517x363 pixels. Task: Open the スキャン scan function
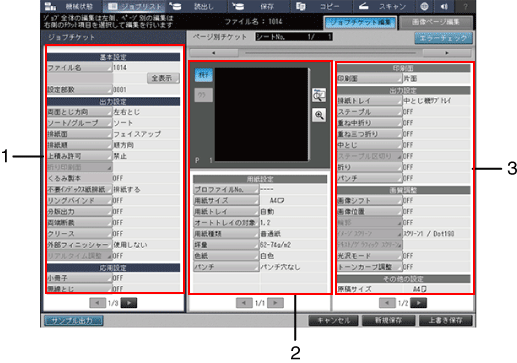tap(383, 6)
